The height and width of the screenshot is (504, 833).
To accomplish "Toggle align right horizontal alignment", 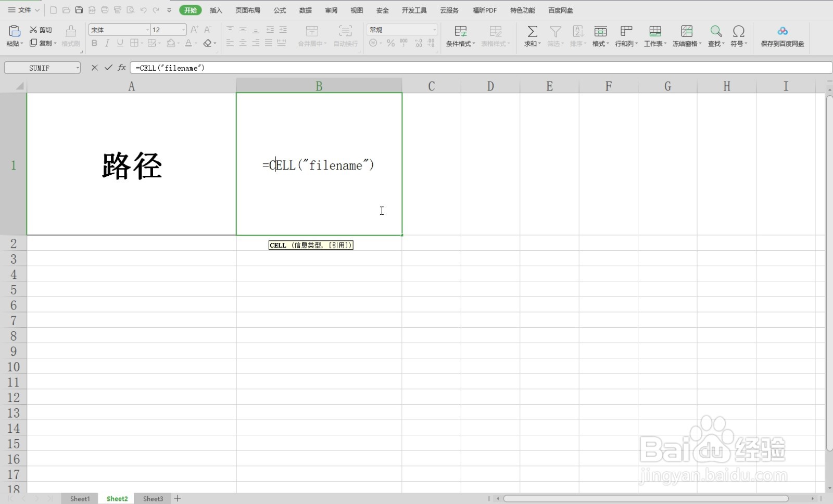I will 256,43.
